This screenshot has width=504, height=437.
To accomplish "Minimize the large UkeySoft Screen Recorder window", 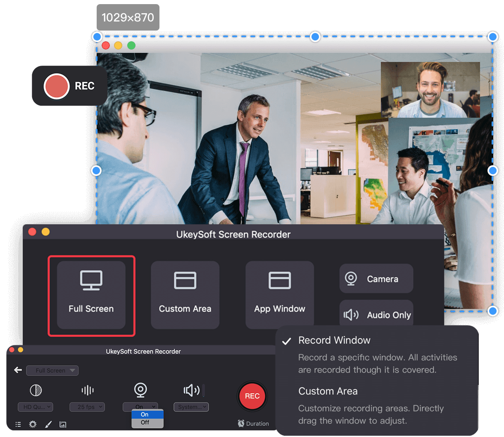I will [45, 232].
